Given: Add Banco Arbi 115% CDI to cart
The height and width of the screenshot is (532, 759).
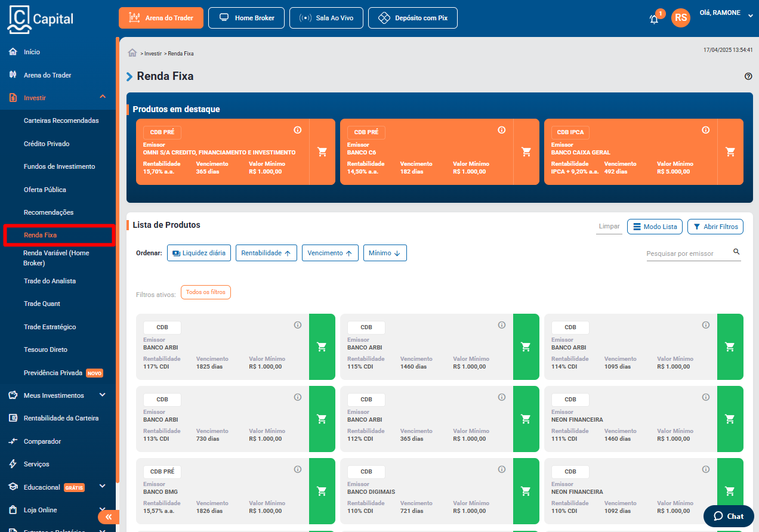Looking at the screenshot, I should tap(526, 347).
